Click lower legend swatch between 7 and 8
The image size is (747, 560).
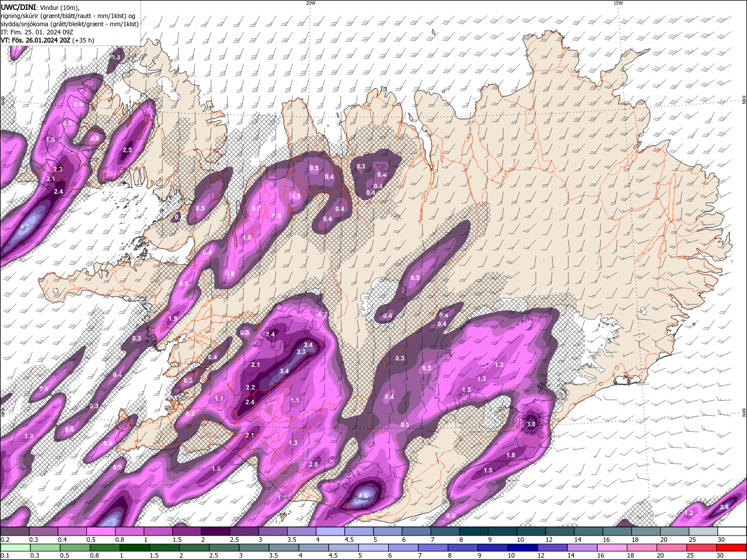432,548
